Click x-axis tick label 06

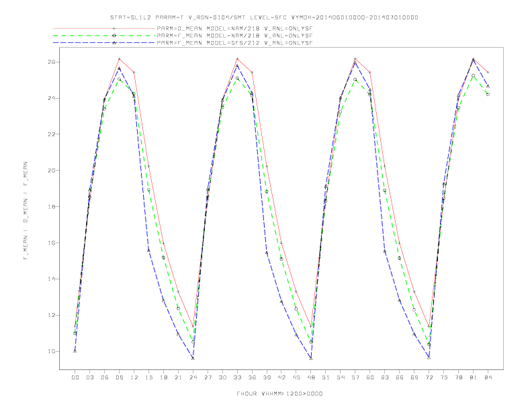(x=105, y=377)
